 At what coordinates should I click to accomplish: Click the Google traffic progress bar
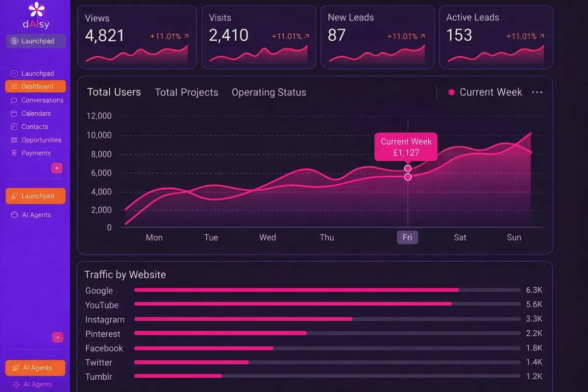pyautogui.click(x=327, y=290)
